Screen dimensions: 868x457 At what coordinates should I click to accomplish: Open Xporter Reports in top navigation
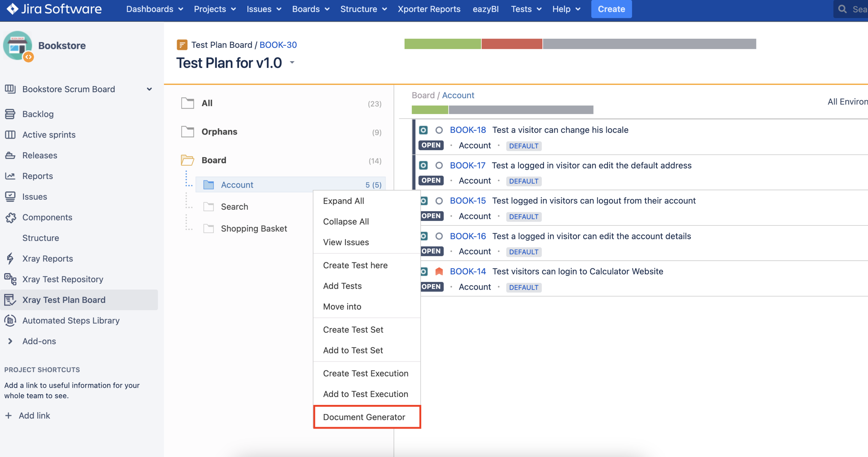(429, 9)
